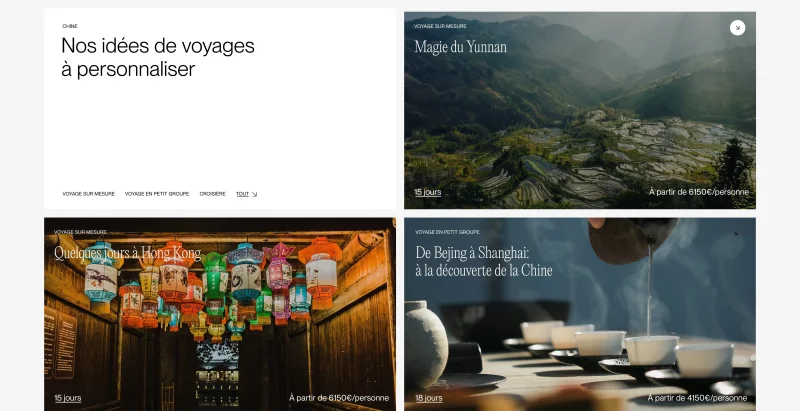
Task: Select the Voyage en petit groupe filter
Action: [x=157, y=194]
